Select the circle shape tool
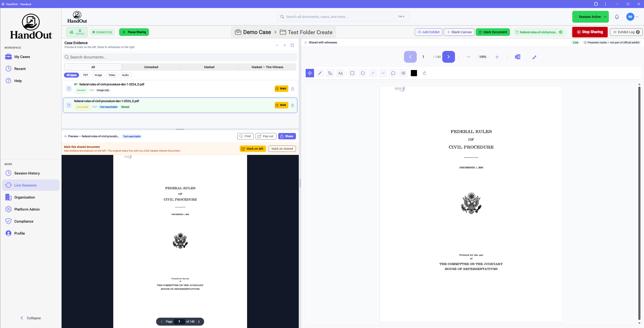The width and height of the screenshot is (644, 328). (362, 73)
